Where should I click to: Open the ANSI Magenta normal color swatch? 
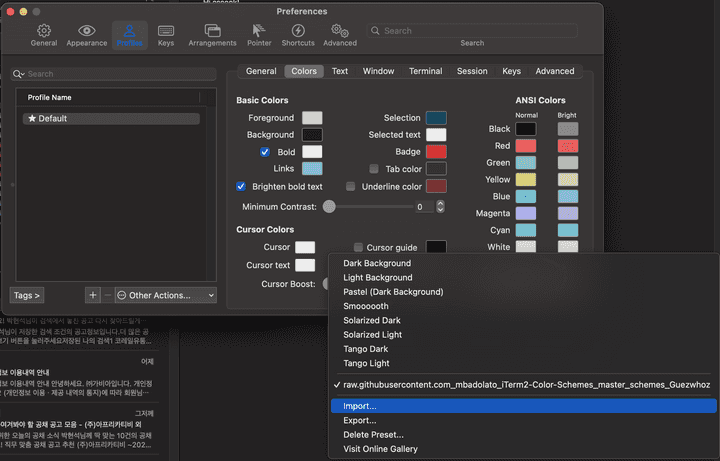pos(526,213)
